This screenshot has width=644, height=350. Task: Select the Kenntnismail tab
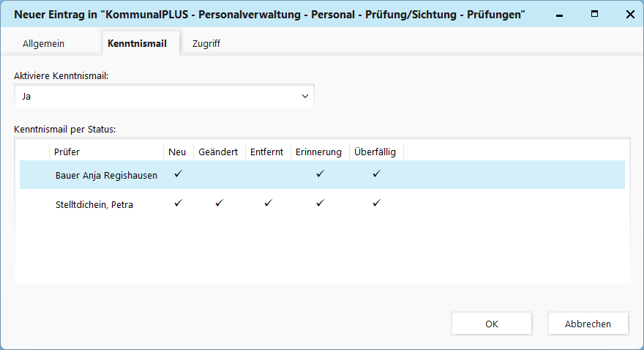pos(137,43)
